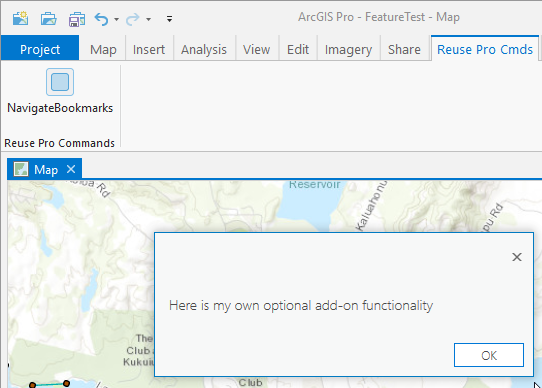Click the Undo arrow icon
The image size is (542, 388).
tap(102, 19)
